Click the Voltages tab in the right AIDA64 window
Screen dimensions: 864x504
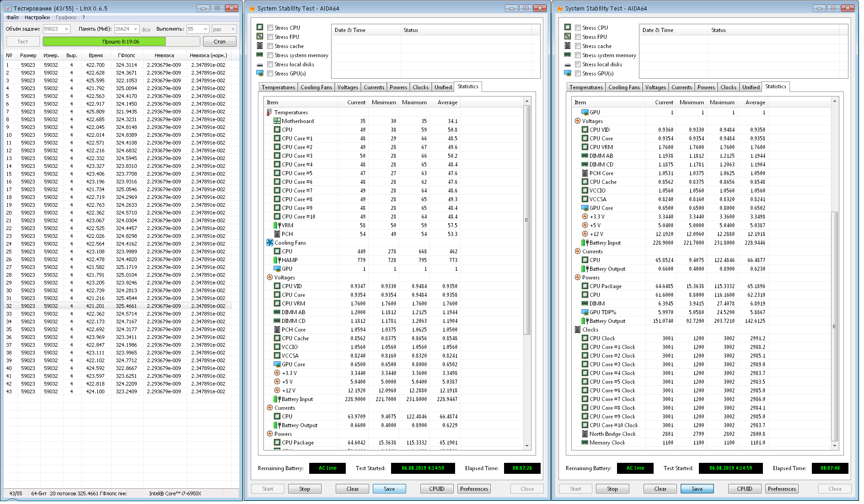coord(655,87)
